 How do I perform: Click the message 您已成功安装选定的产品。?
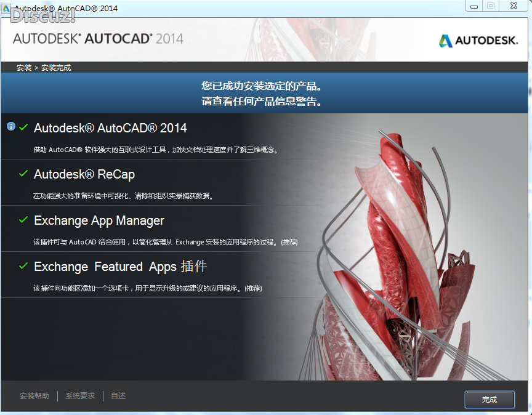click(261, 86)
